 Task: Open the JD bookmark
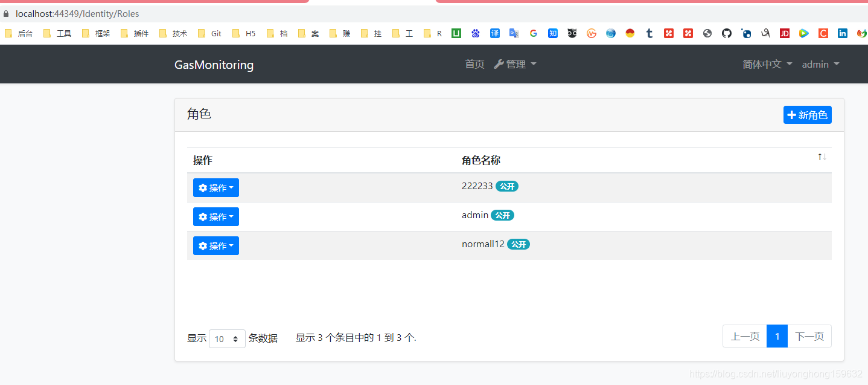click(784, 33)
